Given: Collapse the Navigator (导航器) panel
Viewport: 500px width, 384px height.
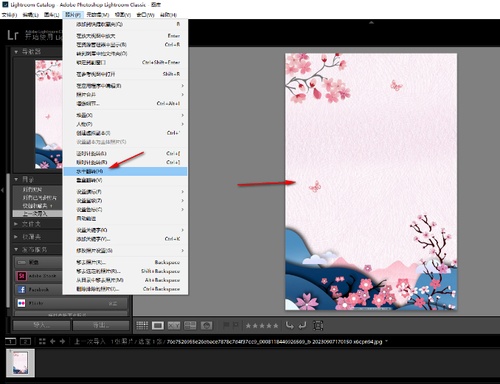Looking at the screenshot, I should [x=16, y=52].
